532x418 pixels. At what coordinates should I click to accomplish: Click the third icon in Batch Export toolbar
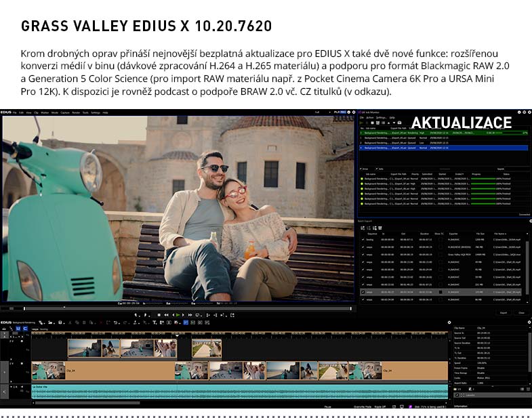pos(375,228)
